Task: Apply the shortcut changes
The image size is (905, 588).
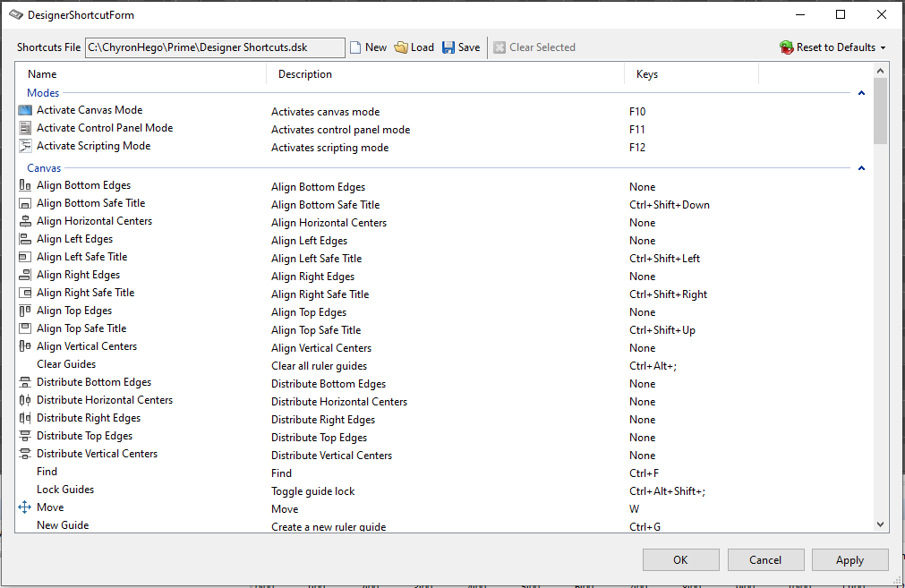Action: tap(850, 559)
